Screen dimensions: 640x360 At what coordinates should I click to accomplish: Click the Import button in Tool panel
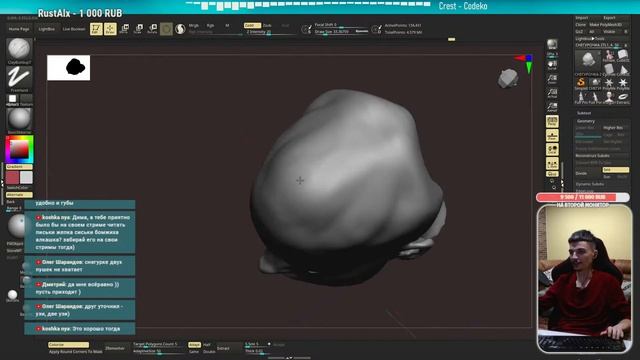(x=582, y=18)
